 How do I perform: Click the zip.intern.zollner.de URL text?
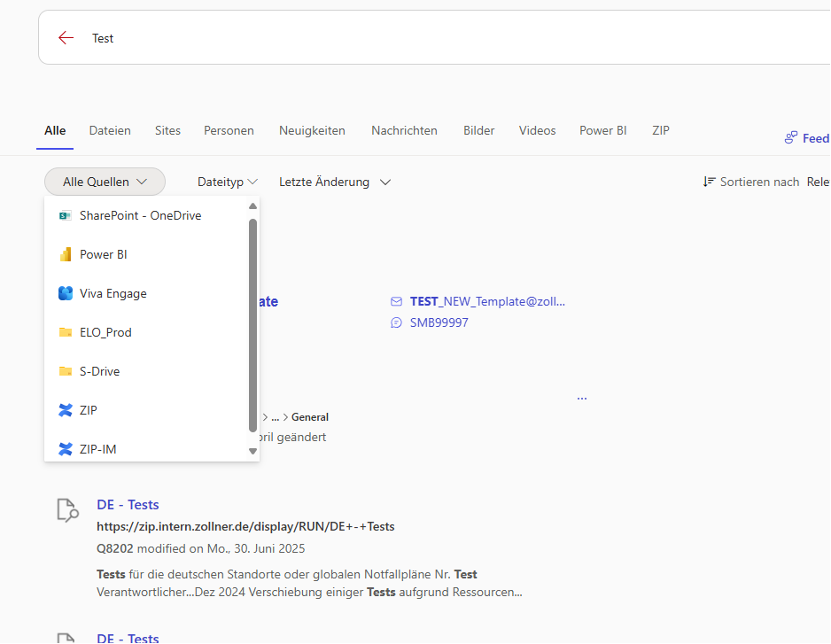coord(245,527)
